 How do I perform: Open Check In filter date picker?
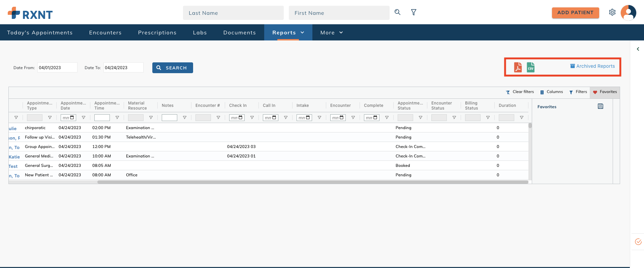pos(241,117)
